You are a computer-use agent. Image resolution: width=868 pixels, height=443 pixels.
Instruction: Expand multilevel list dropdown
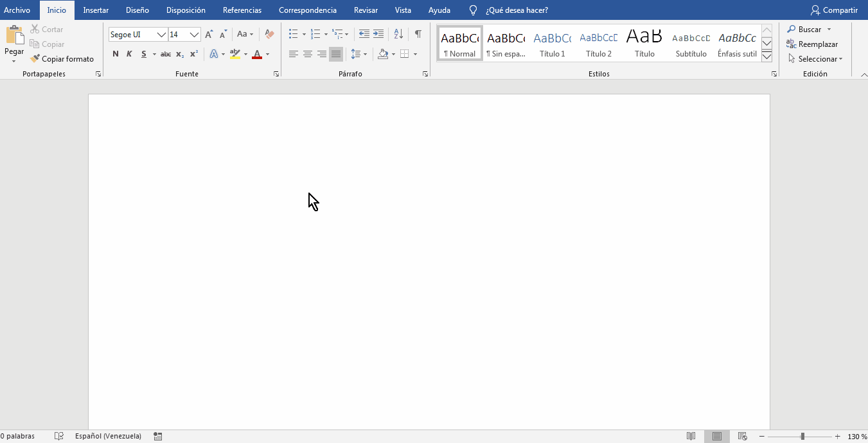[347, 35]
